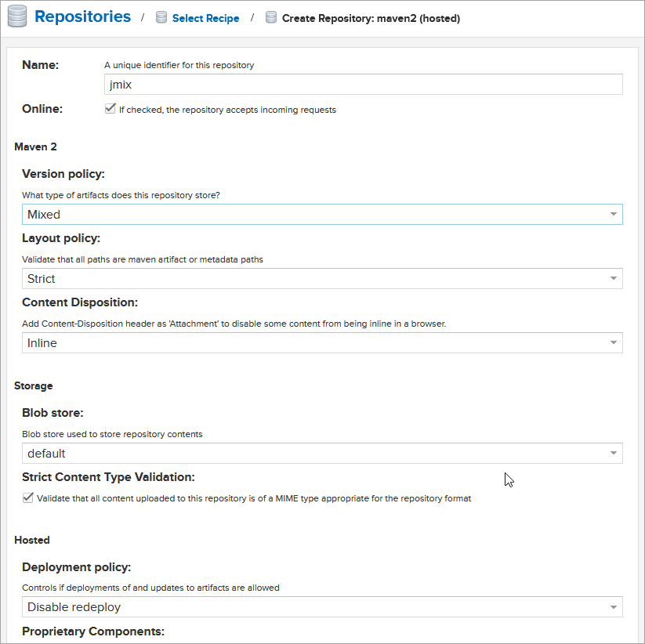Screen dimensions: 645x644
Task: Navigate to Select Recipe breadcrumb
Action: point(205,17)
